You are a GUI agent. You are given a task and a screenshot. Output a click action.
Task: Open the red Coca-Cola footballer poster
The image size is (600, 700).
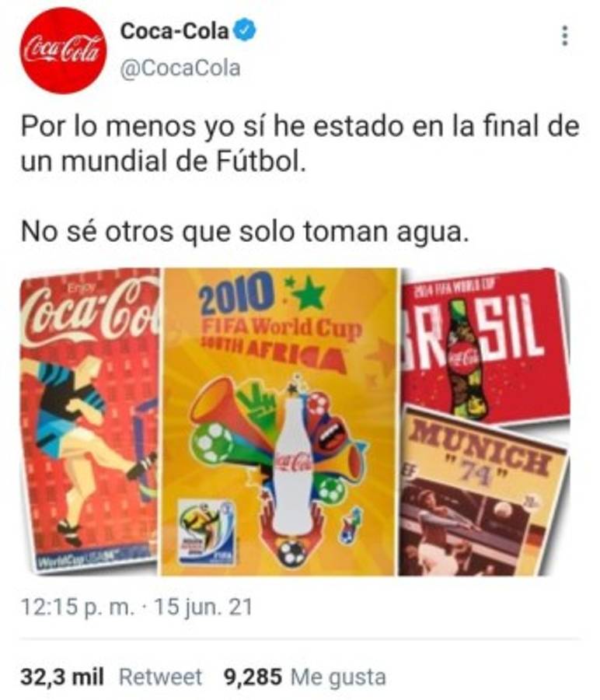point(91,420)
